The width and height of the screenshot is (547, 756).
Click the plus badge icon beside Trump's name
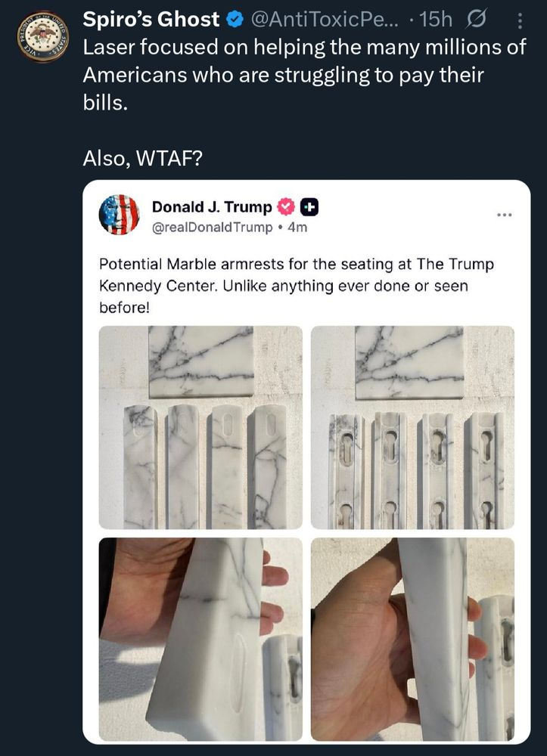[309, 207]
